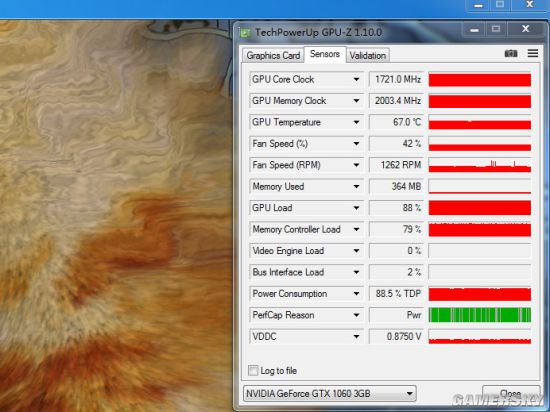Expand the Bus Interface Load dropdown
The height and width of the screenshot is (412, 550).
pyautogui.click(x=356, y=272)
